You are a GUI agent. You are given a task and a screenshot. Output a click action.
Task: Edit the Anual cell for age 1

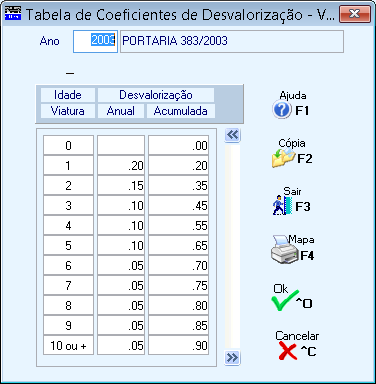(x=121, y=165)
